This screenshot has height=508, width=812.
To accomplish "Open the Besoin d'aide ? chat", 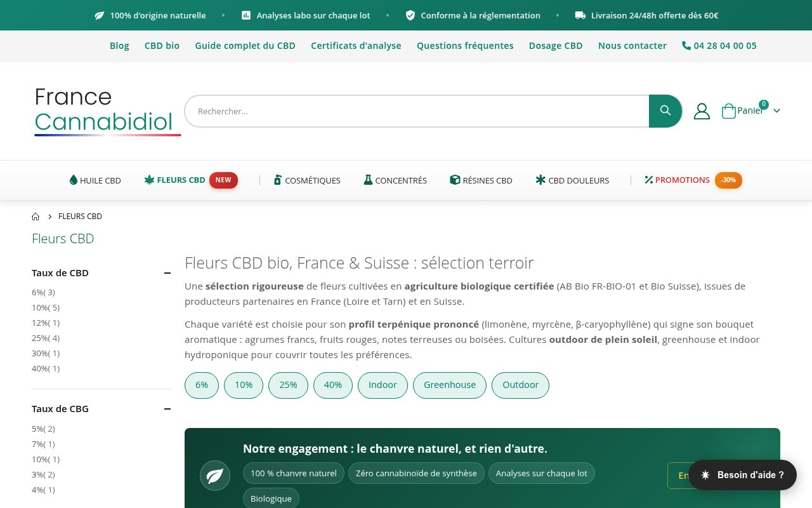I will click(x=742, y=475).
